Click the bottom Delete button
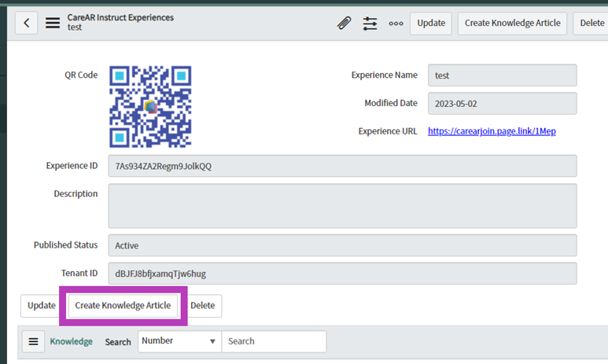Screen dimensions: 608x364 pos(202,305)
